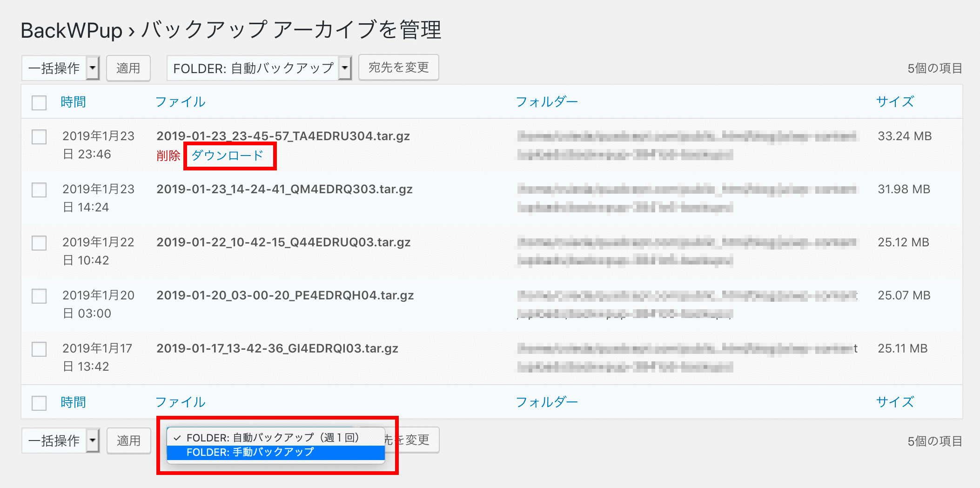The height and width of the screenshot is (488, 980).
Task: Click file 2019-01-22_10-42-15_Q44EDRUQ03.tar.gz
Action: point(283,242)
